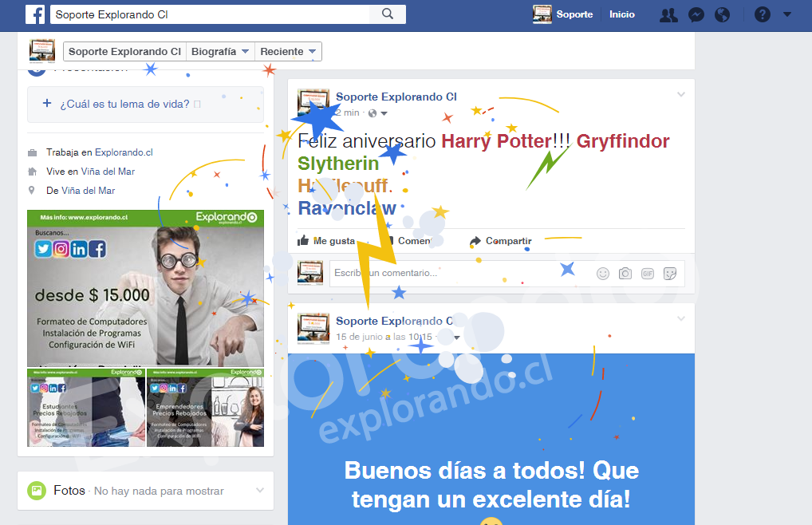Open Viña del Mar link under De

(x=88, y=191)
